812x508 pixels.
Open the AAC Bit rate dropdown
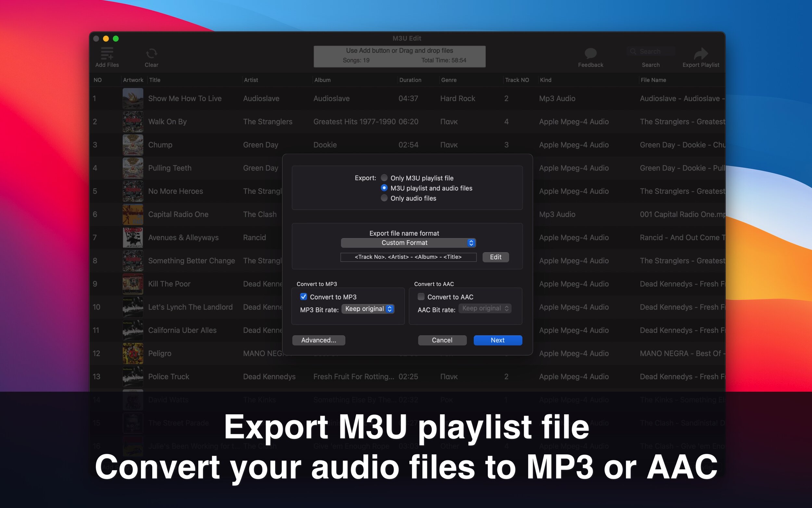click(x=485, y=308)
